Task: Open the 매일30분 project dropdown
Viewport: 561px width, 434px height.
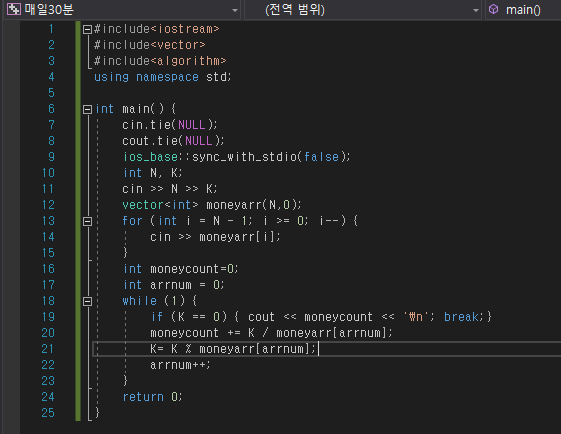Action: coord(235,10)
